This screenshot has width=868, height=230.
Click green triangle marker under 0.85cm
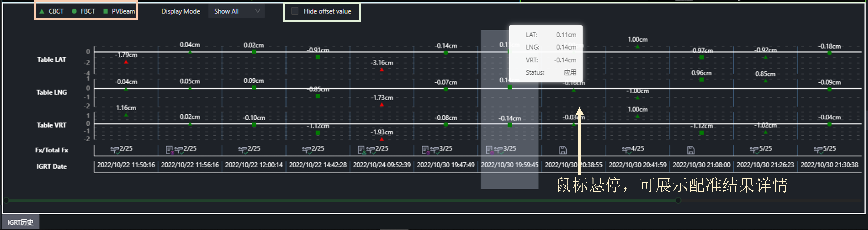tap(766, 81)
